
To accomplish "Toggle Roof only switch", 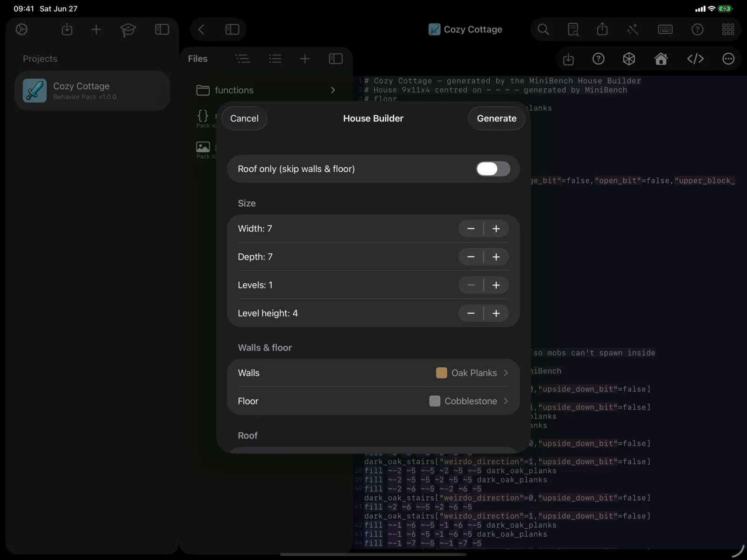I will point(493,169).
